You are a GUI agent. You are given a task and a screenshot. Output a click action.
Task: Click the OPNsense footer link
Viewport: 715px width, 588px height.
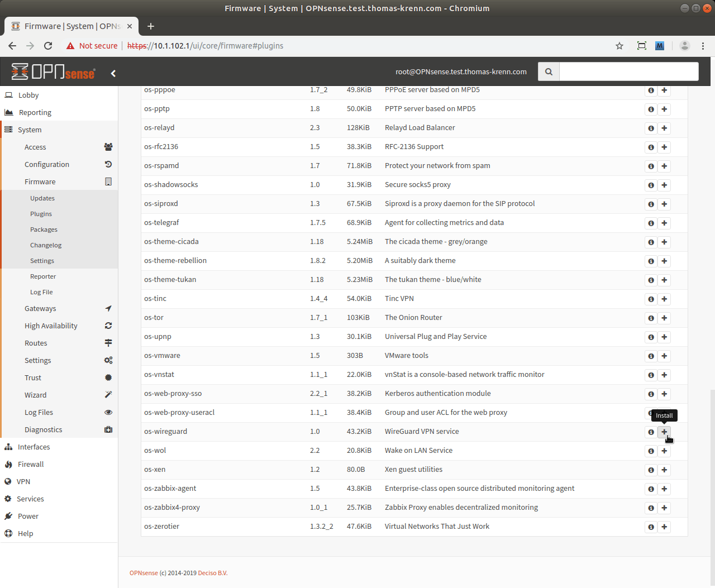pos(144,573)
